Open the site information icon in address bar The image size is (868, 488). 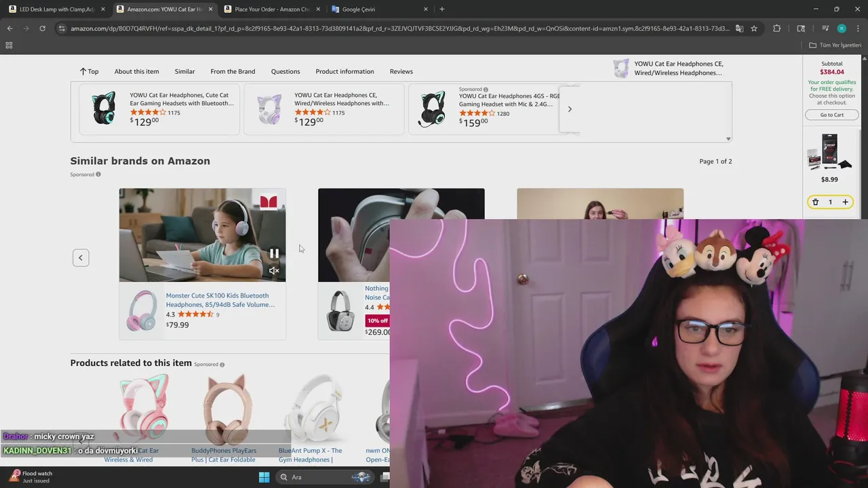click(x=62, y=28)
